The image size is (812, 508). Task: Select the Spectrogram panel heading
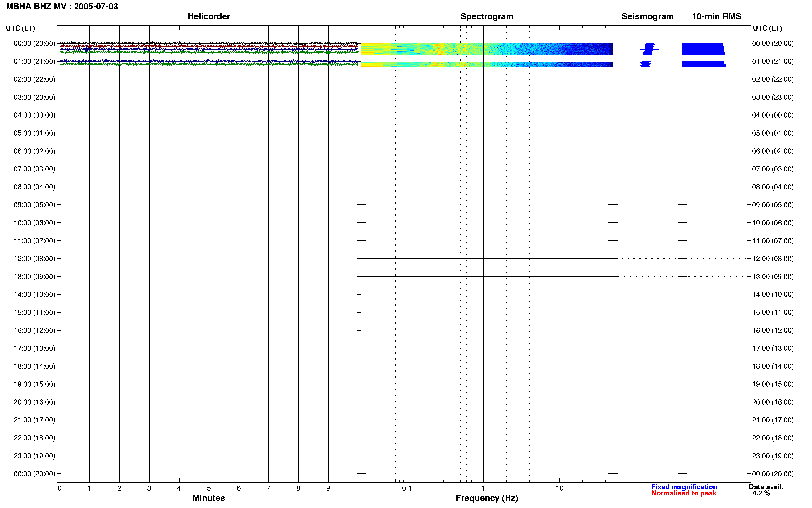coord(487,16)
